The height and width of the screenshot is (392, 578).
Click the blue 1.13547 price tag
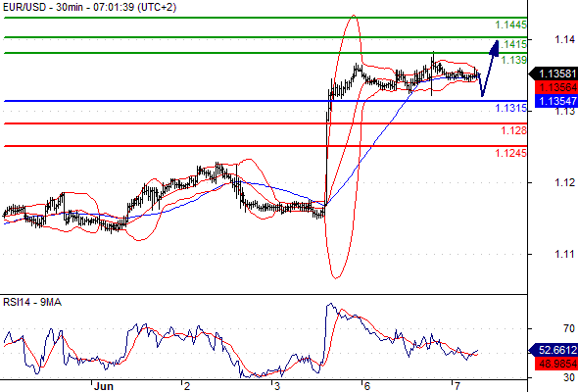(x=556, y=101)
